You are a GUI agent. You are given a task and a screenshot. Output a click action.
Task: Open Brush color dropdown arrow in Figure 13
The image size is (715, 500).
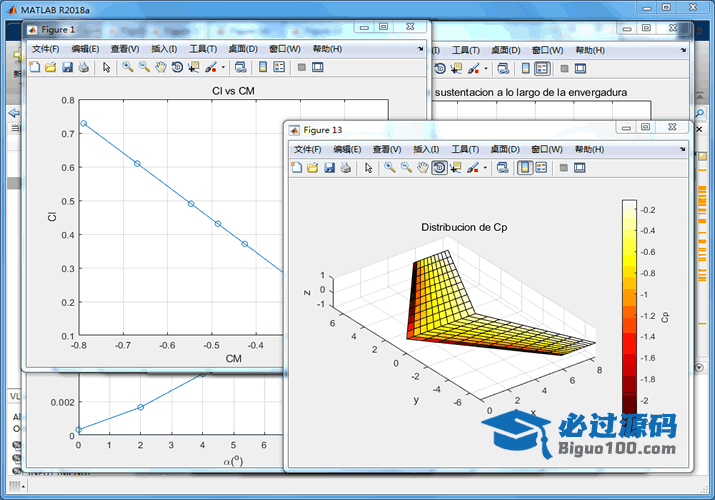pos(486,168)
